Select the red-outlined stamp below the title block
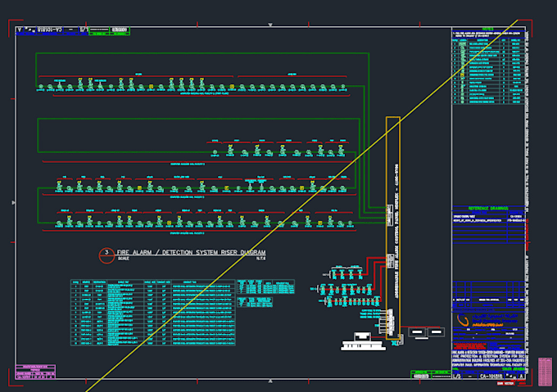557x392 pixels. [505, 384]
